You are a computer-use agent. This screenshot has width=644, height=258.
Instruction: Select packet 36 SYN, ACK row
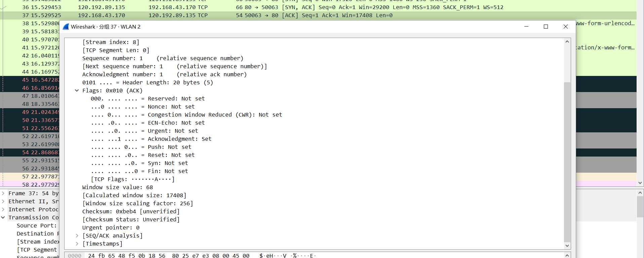point(318,7)
